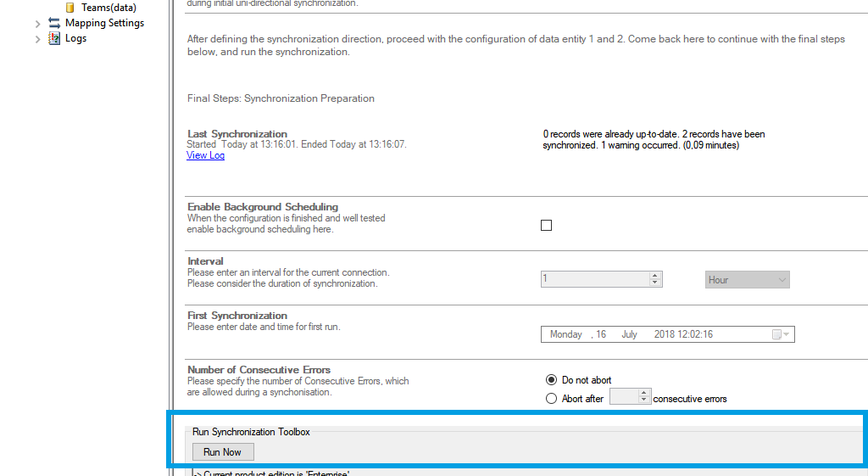The width and height of the screenshot is (868, 476).
Task: Decrease the Interval value with down arrow
Action: coord(655,283)
